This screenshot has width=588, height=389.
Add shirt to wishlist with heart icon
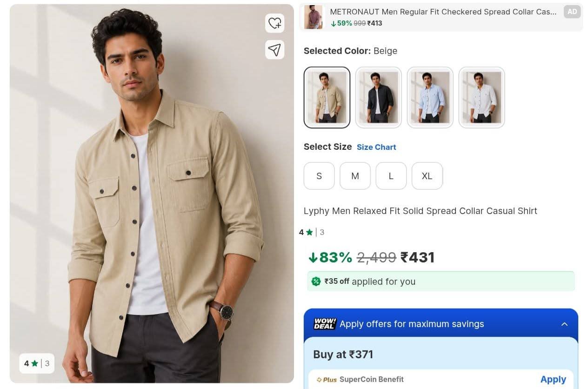click(275, 23)
